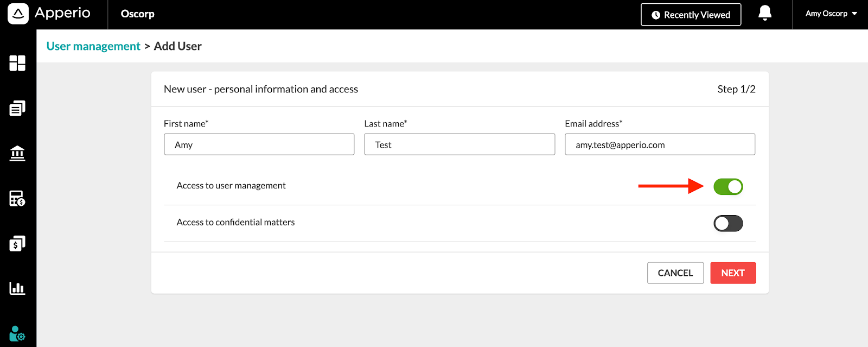This screenshot has height=347, width=868.
Task: Select the bank building sidebar icon
Action: point(17,153)
